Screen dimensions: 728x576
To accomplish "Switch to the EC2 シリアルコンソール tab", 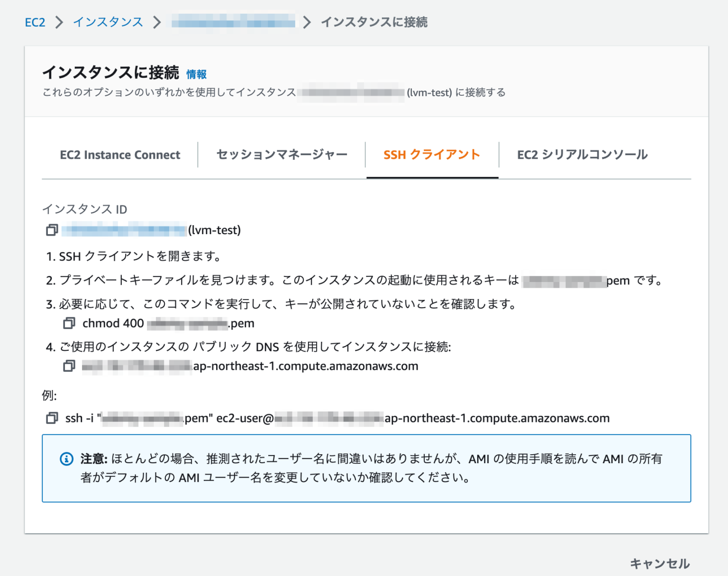I will click(582, 155).
